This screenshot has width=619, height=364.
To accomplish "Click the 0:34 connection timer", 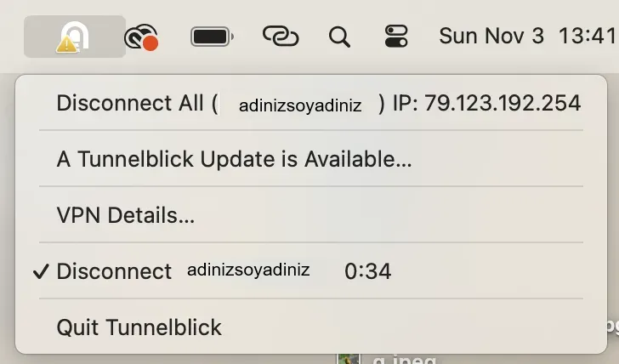I will 367,271.
